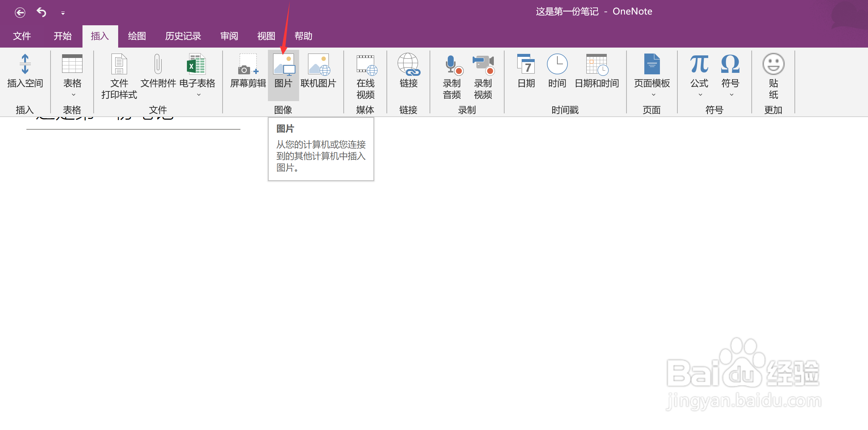The width and height of the screenshot is (868, 430).
Task: Open the 帮助 tab
Action: (x=304, y=36)
